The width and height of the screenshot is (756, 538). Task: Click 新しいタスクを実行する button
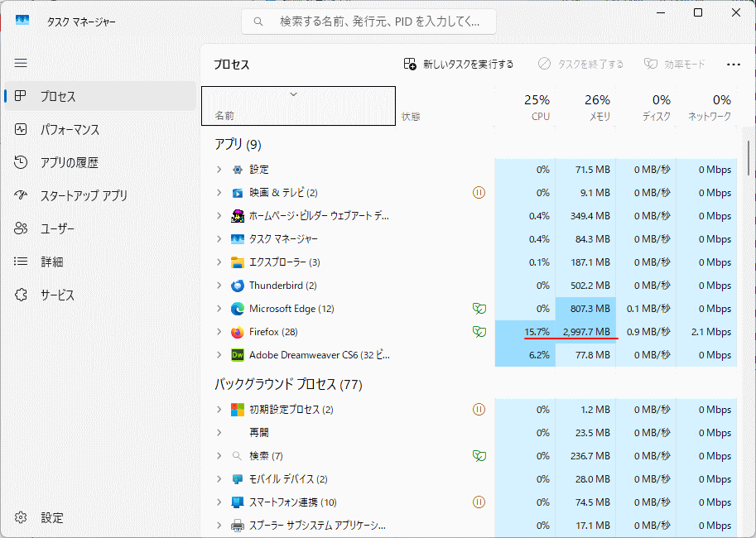(x=459, y=64)
